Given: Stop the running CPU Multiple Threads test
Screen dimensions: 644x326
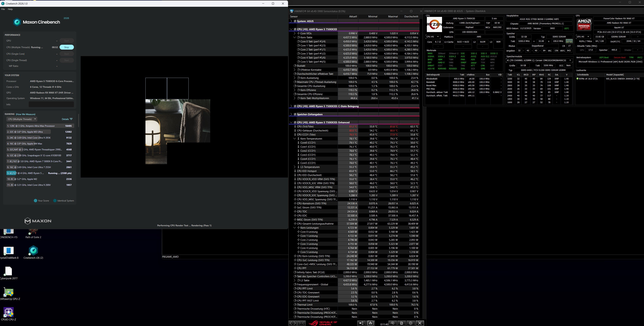Looking at the screenshot, I should point(66,47).
